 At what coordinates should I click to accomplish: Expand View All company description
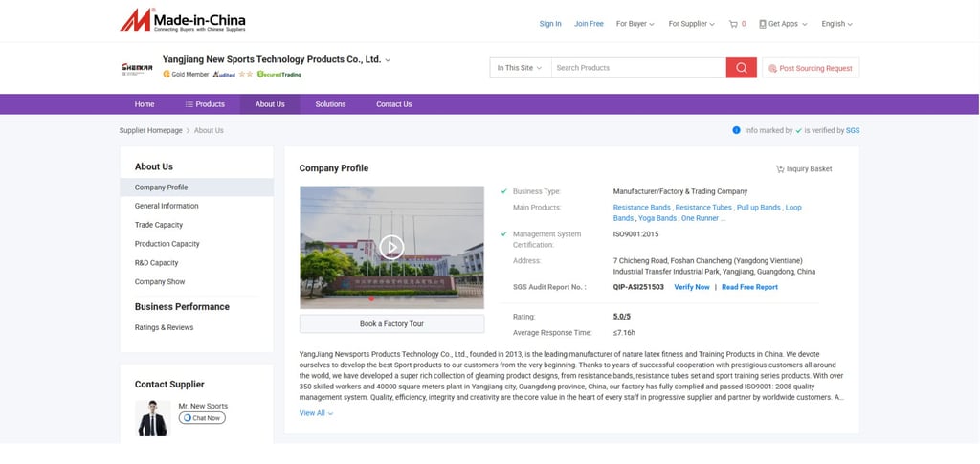click(316, 413)
